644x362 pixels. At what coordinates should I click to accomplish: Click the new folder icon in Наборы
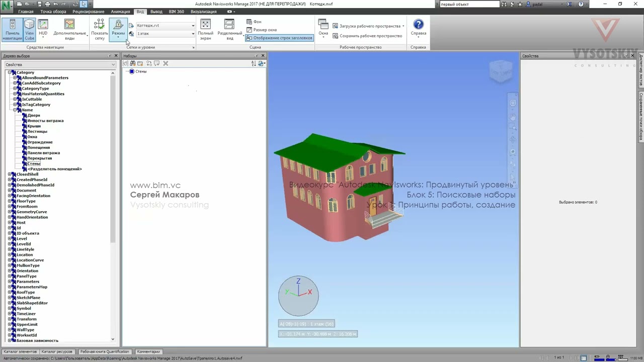[140, 64]
